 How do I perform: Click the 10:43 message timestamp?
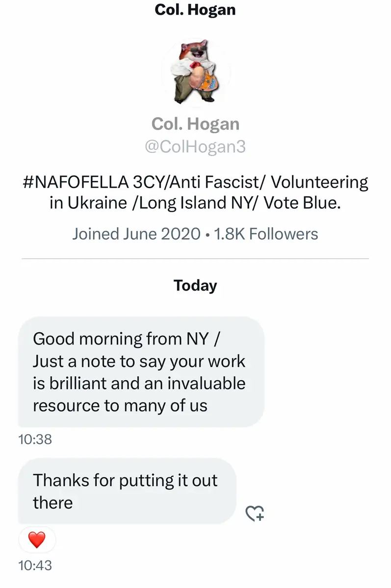coord(35,565)
